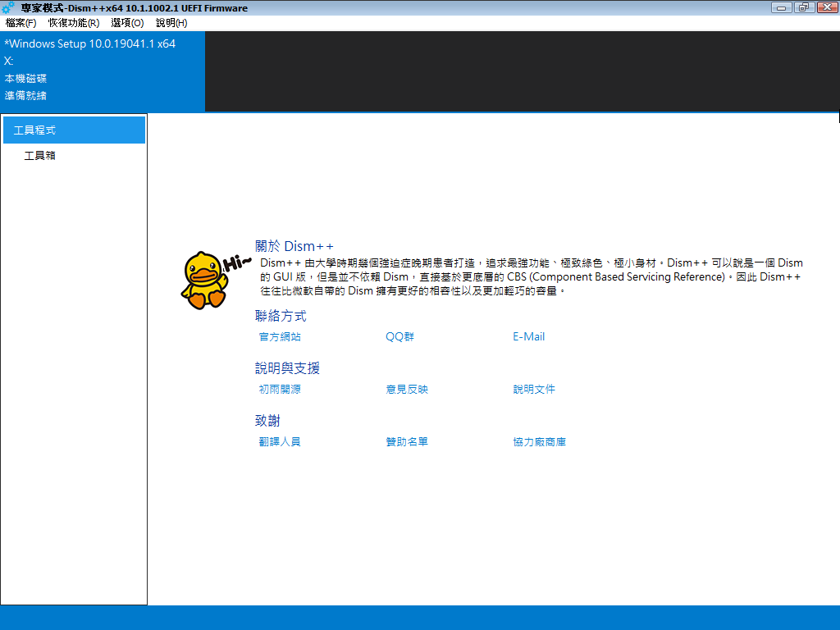Click the E-Mail contact link
Image resolution: width=840 pixels, height=630 pixels.
click(x=528, y=337)
